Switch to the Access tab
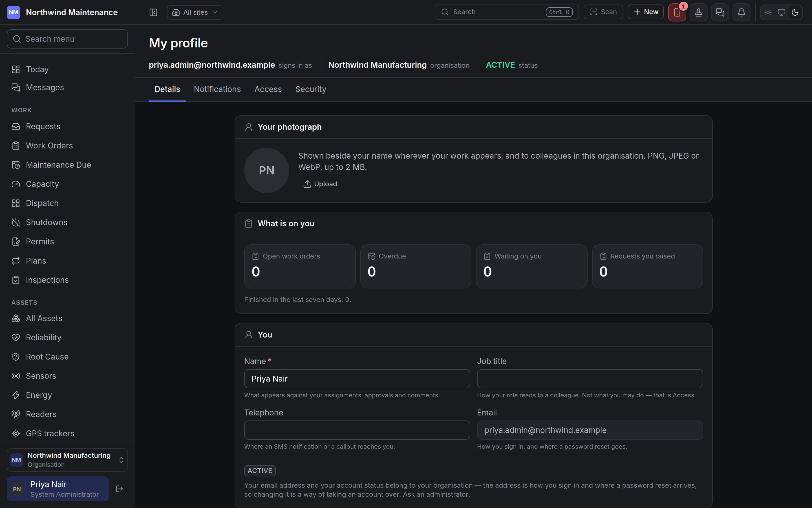 tap(268, 89)
